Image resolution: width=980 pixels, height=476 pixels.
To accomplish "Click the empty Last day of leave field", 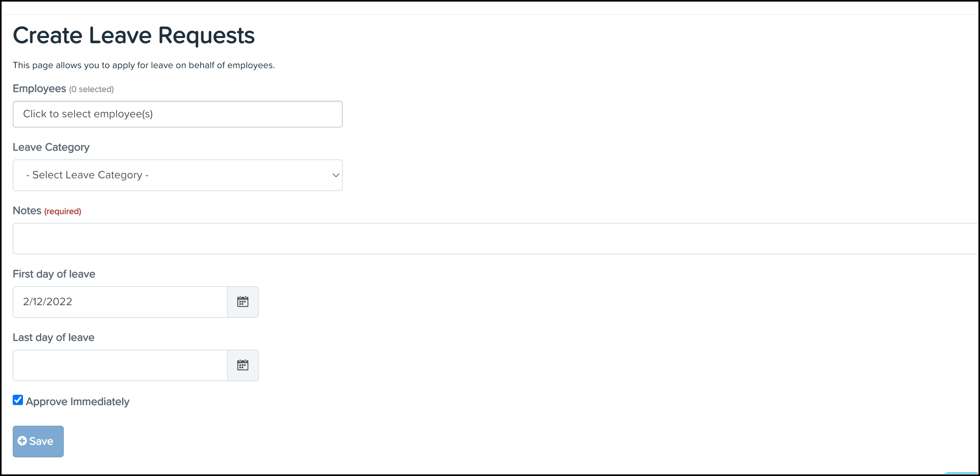I will 120,365.
